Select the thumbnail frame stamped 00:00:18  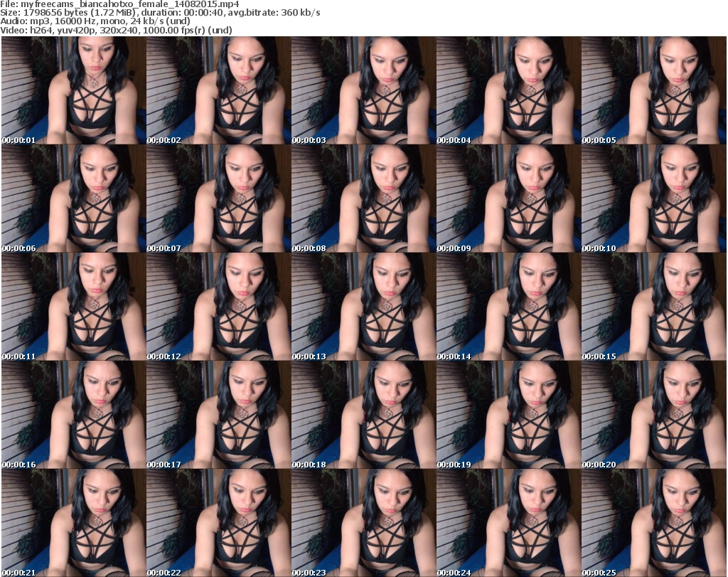click(x=363, y=415)
